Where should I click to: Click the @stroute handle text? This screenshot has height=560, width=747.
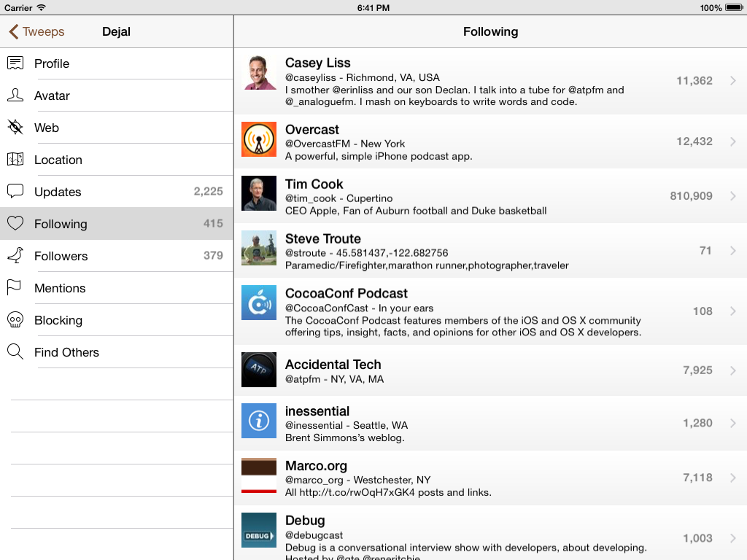click(x=306, y=253)
